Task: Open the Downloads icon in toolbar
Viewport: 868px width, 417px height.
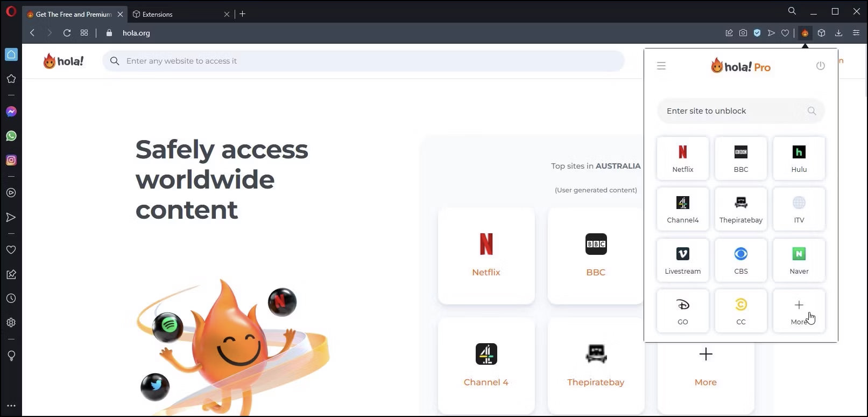Action: click(x=838, y=33)
